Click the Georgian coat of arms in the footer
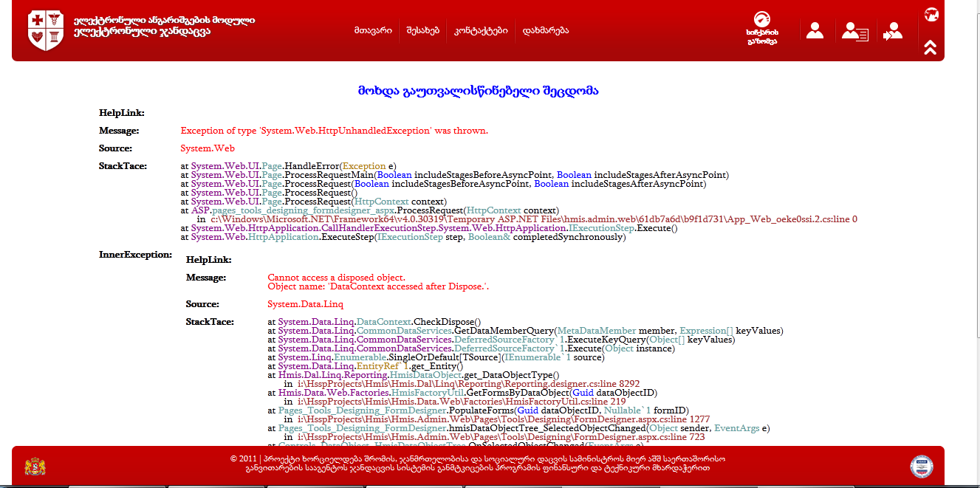 tap(34, 466)
